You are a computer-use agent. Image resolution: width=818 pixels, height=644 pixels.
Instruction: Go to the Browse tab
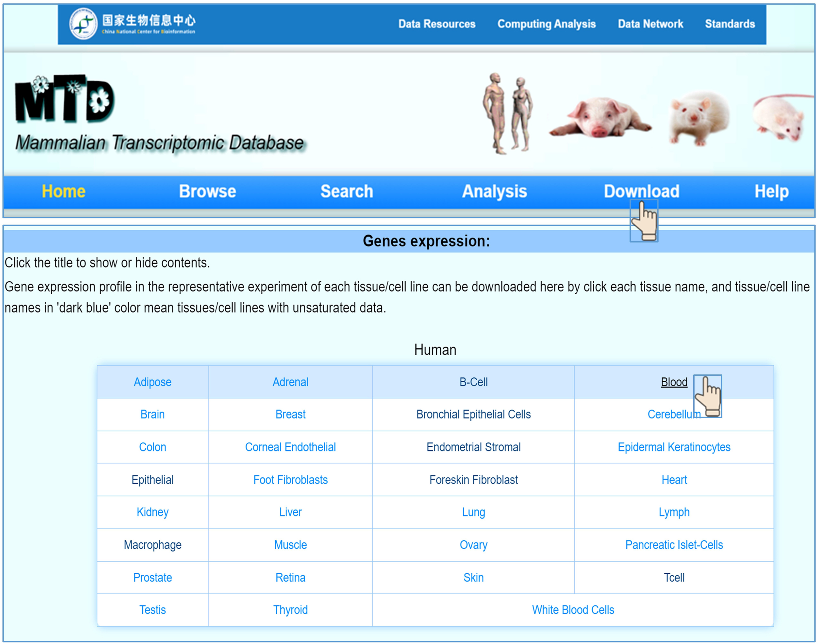click(207, 191)
